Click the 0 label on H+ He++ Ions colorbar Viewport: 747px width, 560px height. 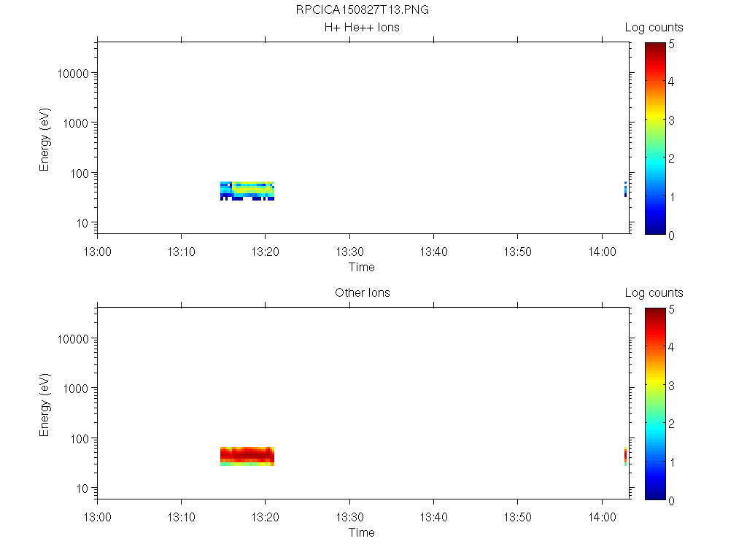[x=672, y=236]
